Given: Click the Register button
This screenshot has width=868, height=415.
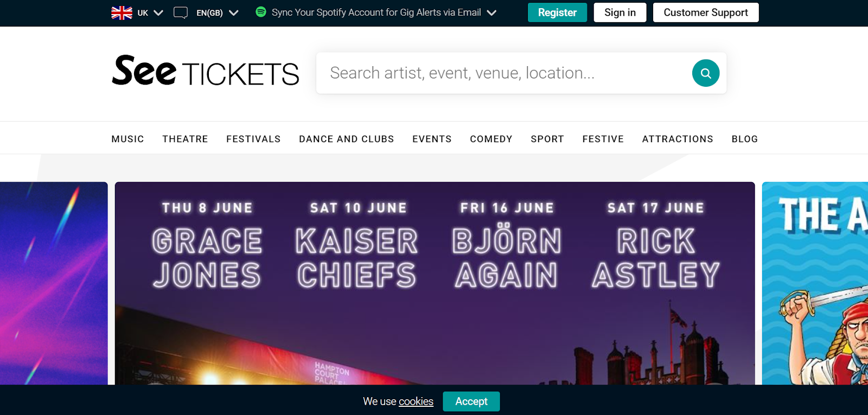Looking at the screenshot, I should click(557, 12).
